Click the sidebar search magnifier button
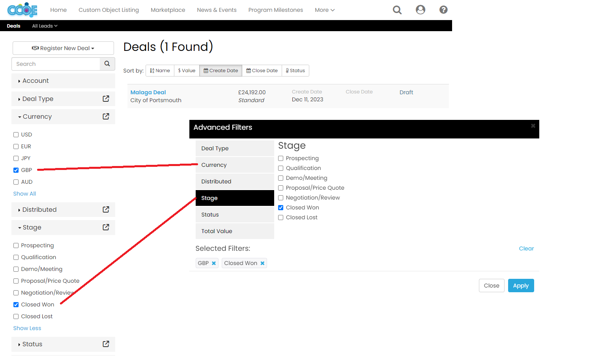Viewport: 602px width, 364px height. [107, 64]
